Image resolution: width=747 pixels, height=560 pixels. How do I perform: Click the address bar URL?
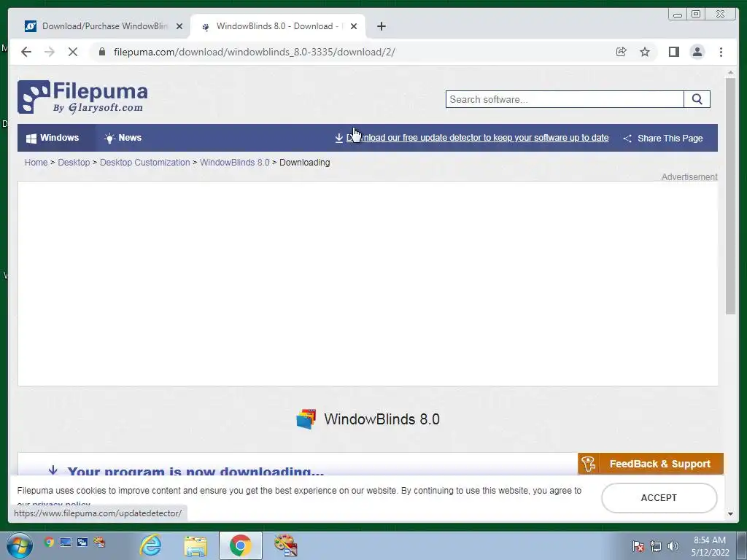[255, 52]
